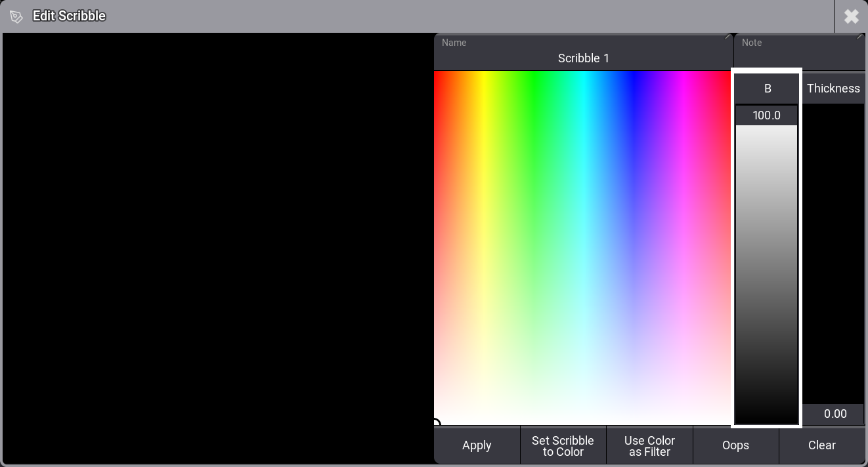Click Set Scribble to Color
The width and height of the screenshot is (868, 467).
click(563, 446)
